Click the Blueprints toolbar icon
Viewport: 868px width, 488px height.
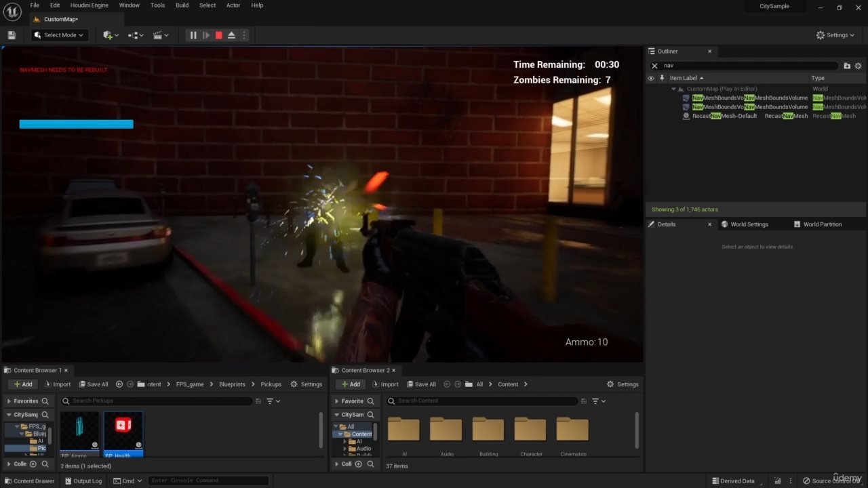click(x=135, y=35)
